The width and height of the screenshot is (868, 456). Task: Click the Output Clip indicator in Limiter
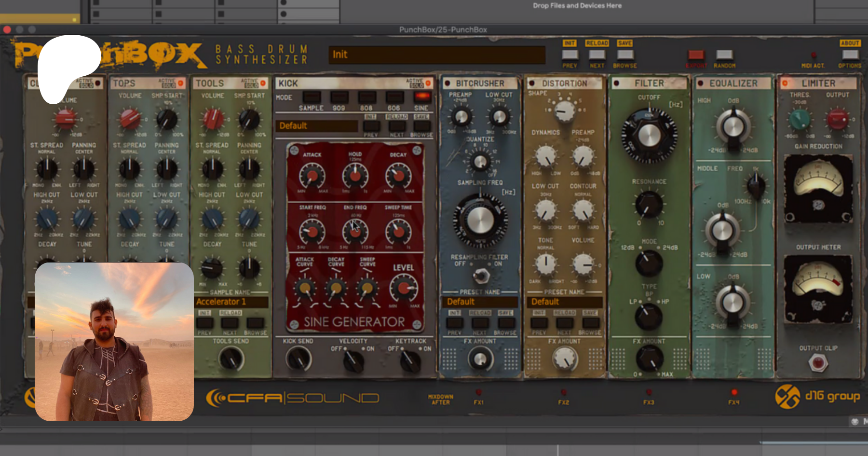tap(818, 362)
